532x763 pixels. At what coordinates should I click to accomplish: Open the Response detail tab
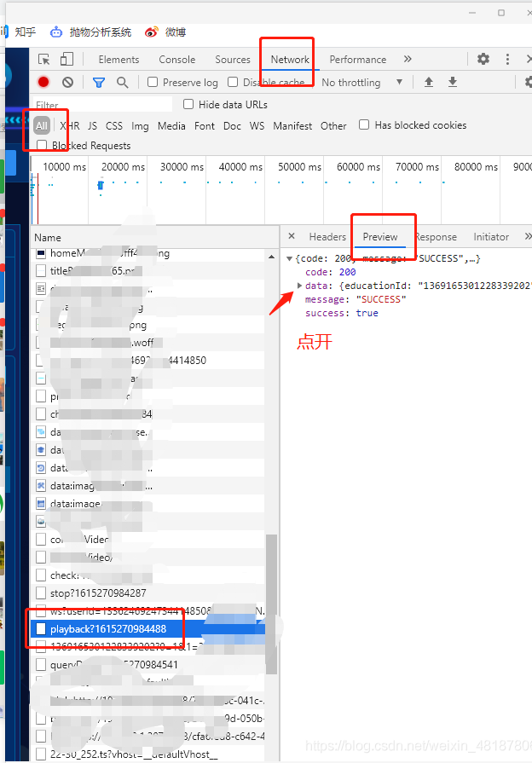[x=437, y=237]
